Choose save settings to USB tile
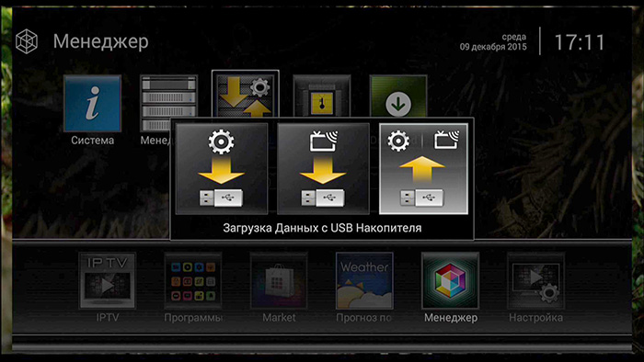644x362 pixels. click(x=222, y=168)
